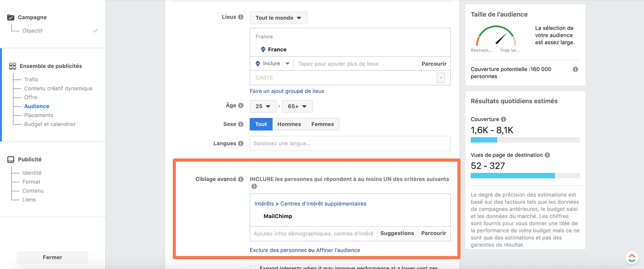Open the minimum age 25 dropdown
The image size is (644, 269).
263,106
